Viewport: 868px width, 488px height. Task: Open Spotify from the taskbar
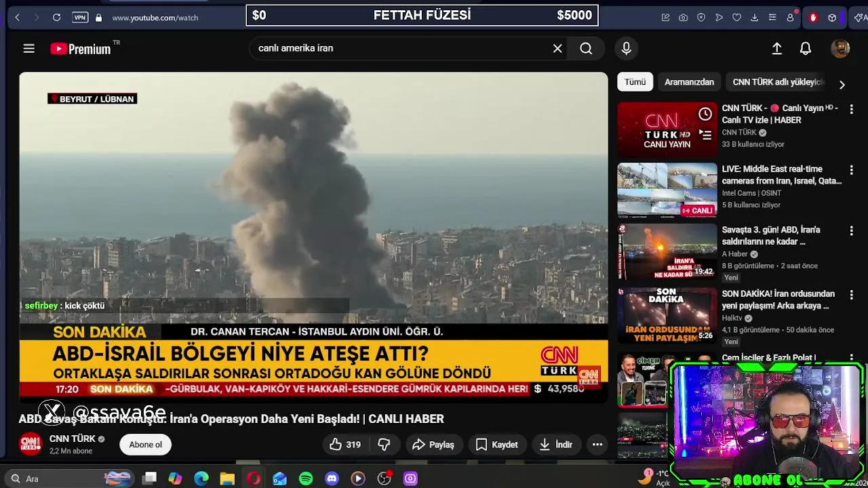[x=306, y=479]
